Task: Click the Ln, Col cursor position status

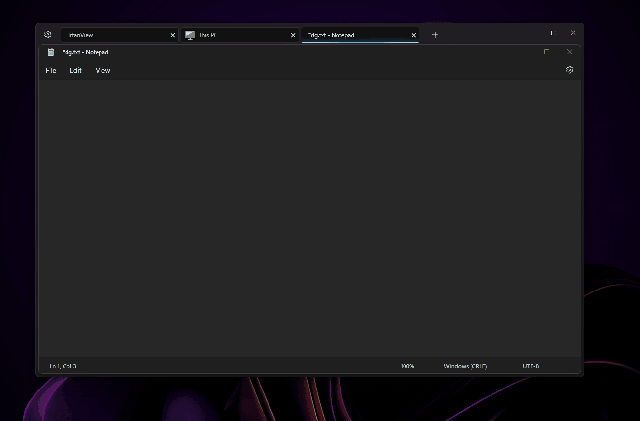Action: [63, 366]
